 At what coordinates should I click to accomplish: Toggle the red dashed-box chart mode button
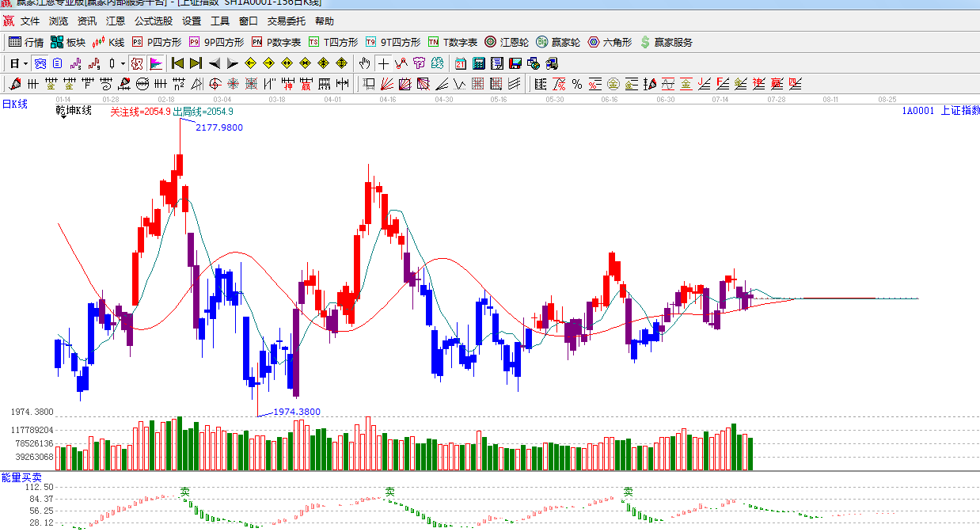(136, 63)
